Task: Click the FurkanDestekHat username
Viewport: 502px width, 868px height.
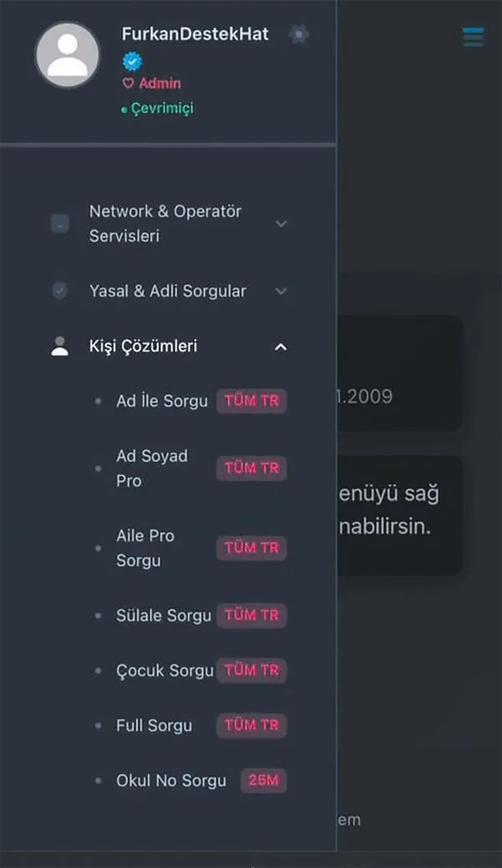Action: coord(195,34)
